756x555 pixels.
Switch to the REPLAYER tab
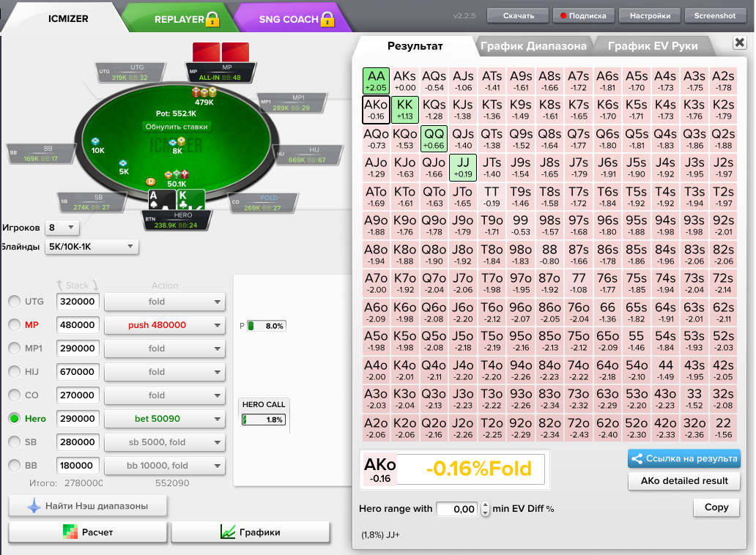pyautogui.click(x=179, y=19)
